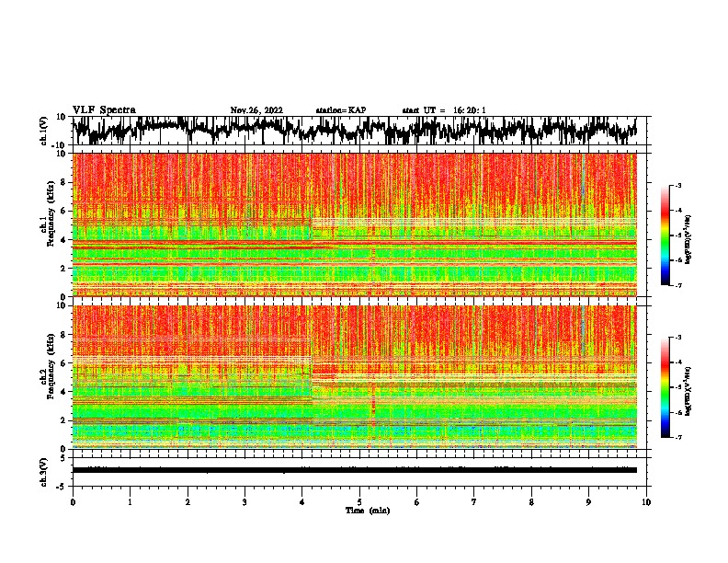The image size is (728, 563).
Task: Click time axis tick label "4"
Action: (302, 502)
